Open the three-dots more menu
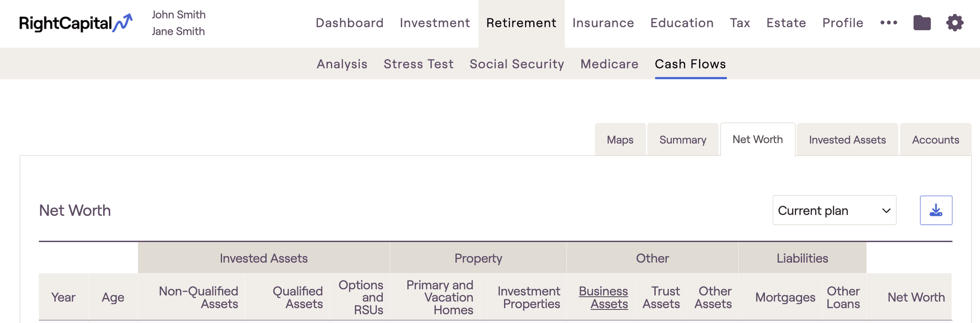Image resolution: width=980 pixels, height=323 pixels. 889,23
